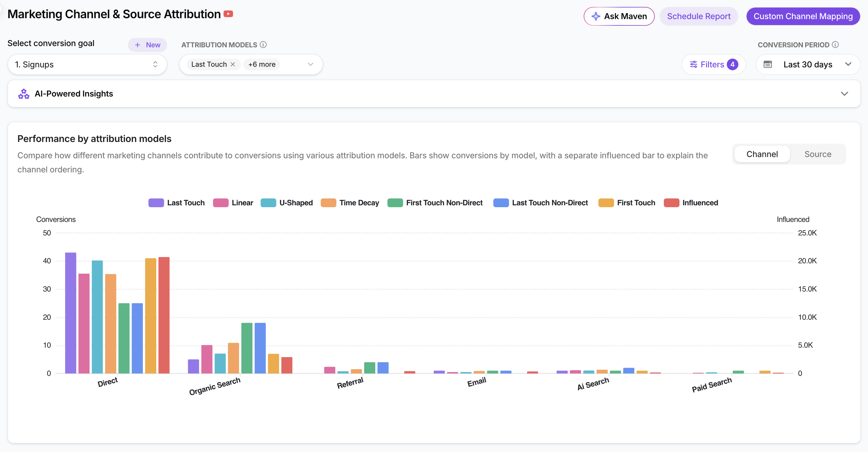Click the Ask Maven sparkle icon
Image resolution: width=868 pixels, height=452 pixels.
pyautogui.click(x=595, y=16)
